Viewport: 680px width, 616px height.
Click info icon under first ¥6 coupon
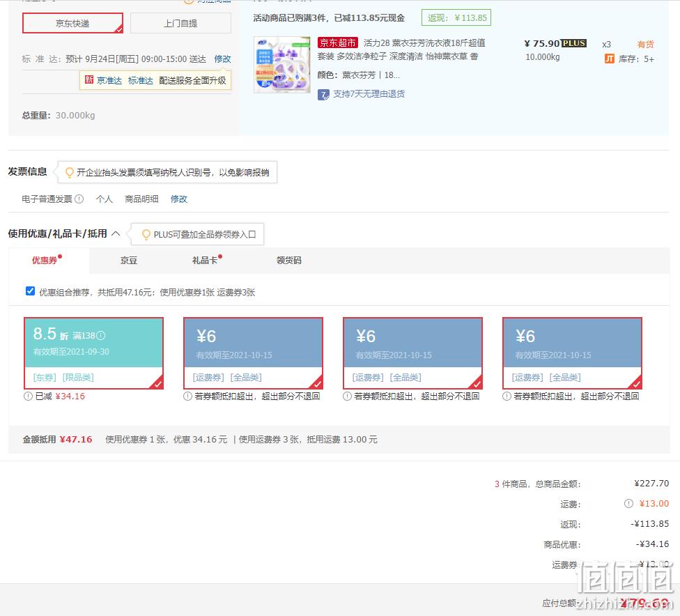coord(188,396)
